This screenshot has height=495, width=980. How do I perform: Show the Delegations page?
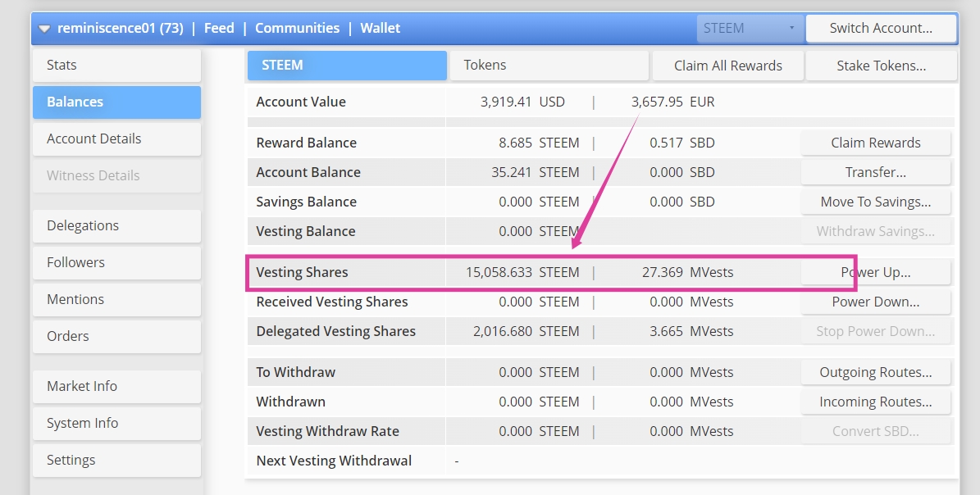pos(117,225)
